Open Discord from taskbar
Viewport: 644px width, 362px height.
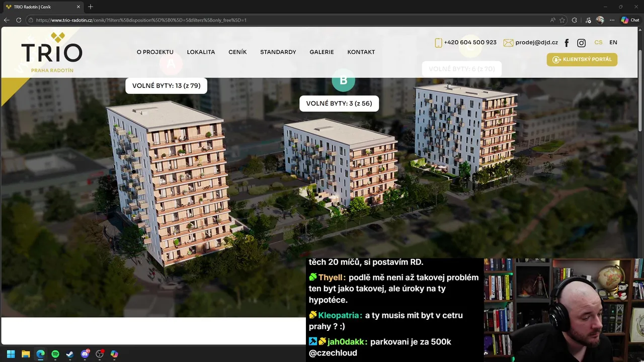click(85, 354)
